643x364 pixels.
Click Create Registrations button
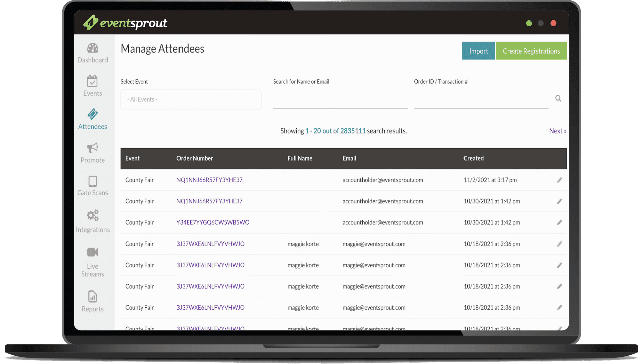[530, 51]
